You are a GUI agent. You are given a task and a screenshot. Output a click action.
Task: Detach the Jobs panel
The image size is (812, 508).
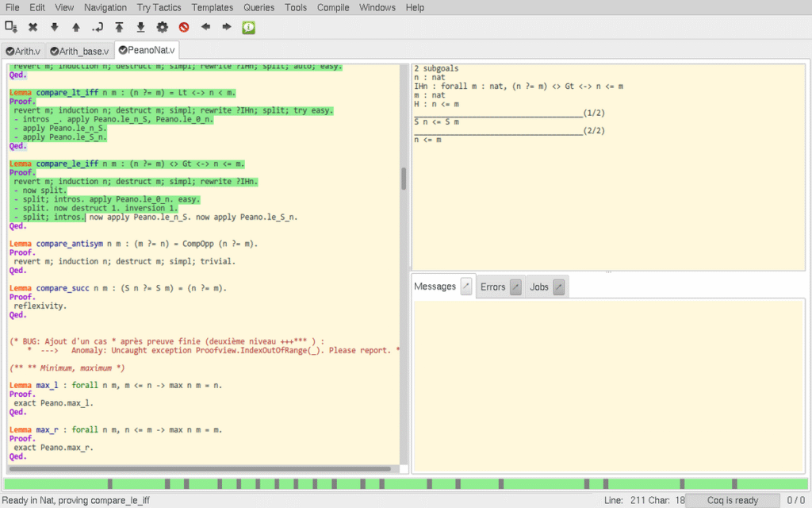click(558, 287)
